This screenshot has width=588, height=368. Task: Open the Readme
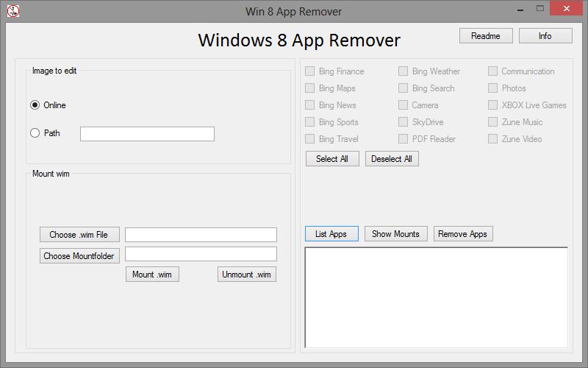(486, 36)
